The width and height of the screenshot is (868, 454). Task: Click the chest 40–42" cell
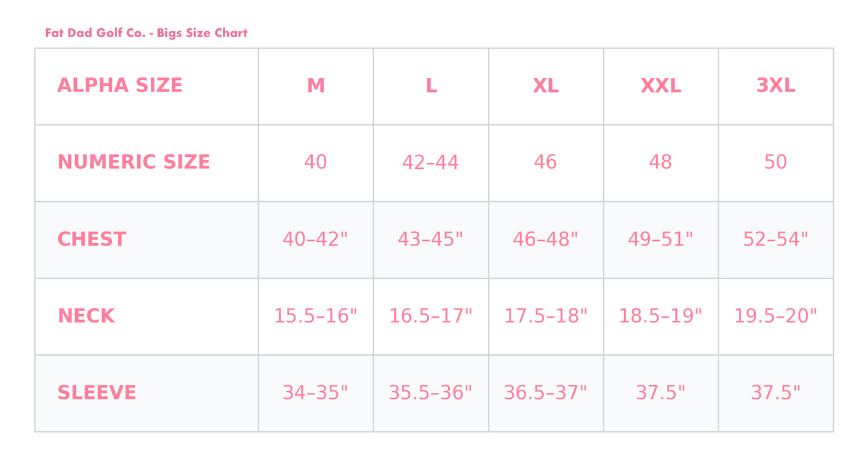pyautogui.click(x=315, y=240)
